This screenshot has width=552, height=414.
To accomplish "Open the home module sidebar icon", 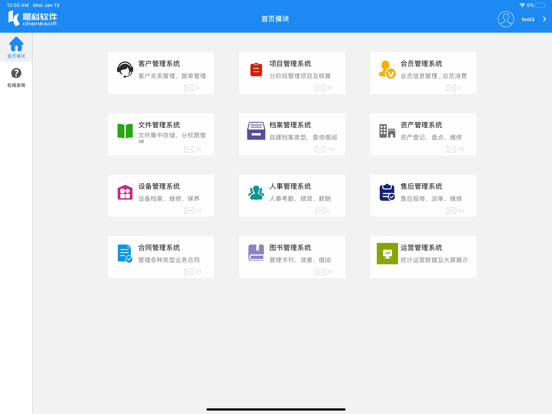I will coord(16,44).
